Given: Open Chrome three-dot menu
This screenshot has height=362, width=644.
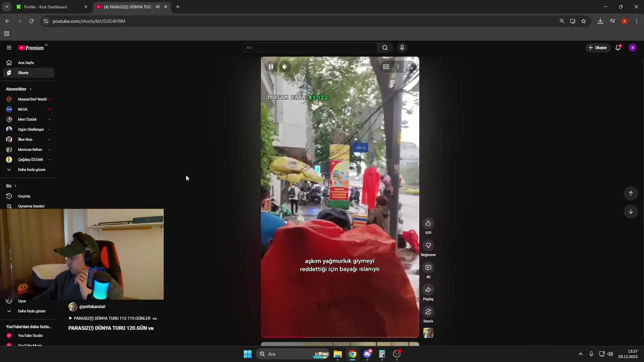Looking at the screenshot, I should (x=636, y=21).
